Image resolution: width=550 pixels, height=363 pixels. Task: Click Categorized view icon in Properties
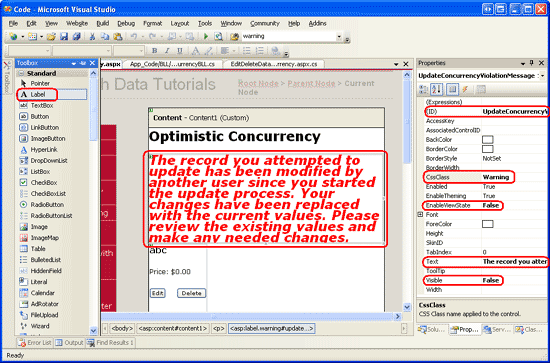coord(424,89)
